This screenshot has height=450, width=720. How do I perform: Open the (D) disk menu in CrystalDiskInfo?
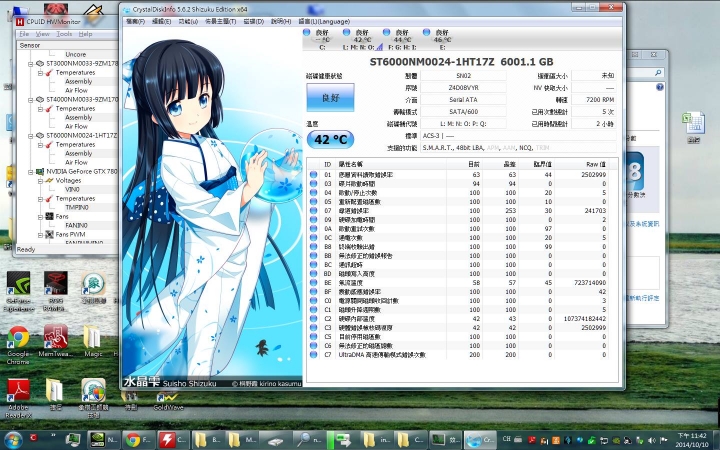pyautogui.click(x=253, y=22)
